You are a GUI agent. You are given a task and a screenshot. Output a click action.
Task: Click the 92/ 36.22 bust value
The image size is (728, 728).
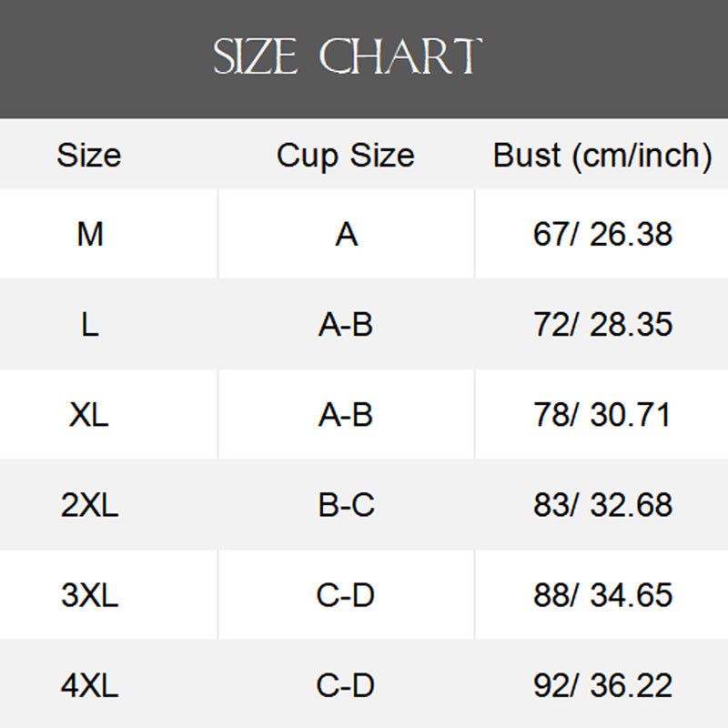602,685
